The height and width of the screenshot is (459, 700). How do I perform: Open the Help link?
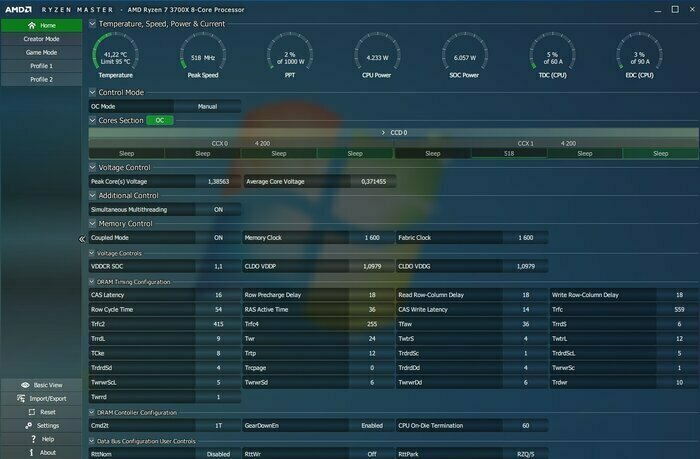41,439
